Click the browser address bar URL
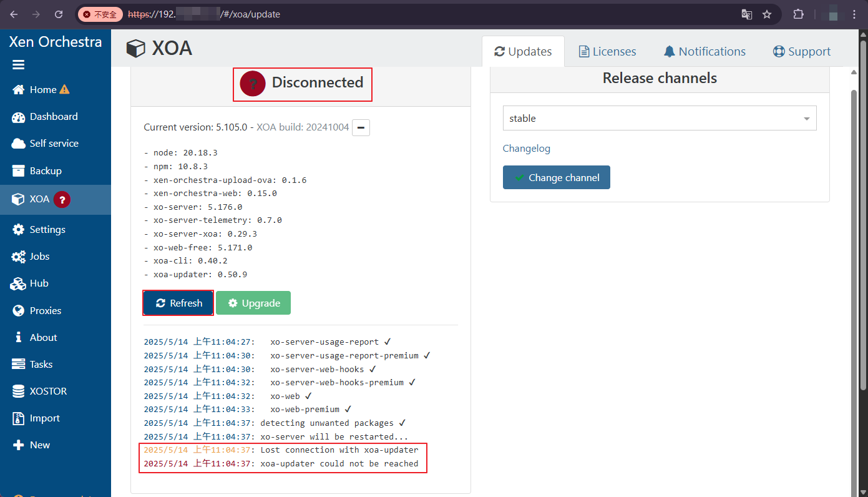Screen dimensions: 868x497 [x=204, y=14]
